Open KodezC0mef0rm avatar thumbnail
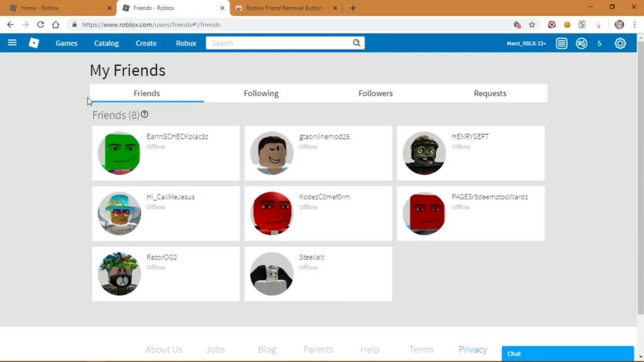 coord(272,214)
